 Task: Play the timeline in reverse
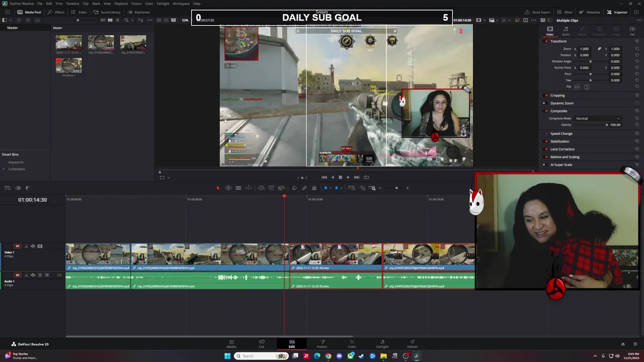332,177
